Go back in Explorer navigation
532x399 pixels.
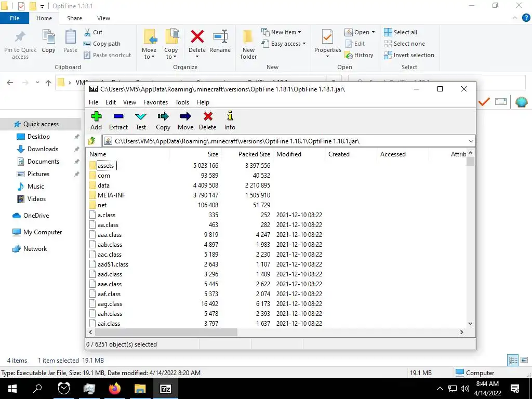pyautogui.click(x=10, y=83)
